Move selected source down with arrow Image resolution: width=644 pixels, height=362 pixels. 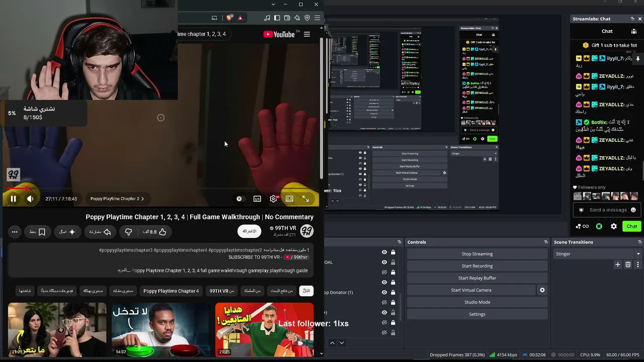coord(342,343)
